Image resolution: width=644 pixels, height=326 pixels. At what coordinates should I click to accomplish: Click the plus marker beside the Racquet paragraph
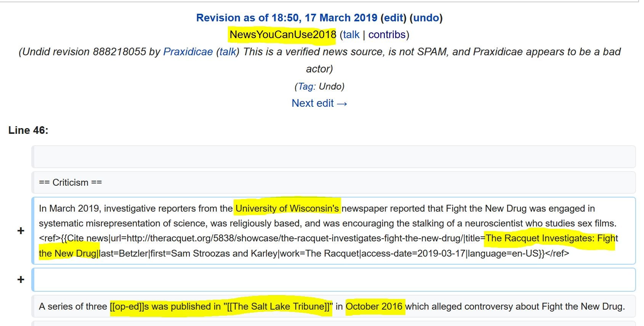pyautogui.click(x=21, y=231)
